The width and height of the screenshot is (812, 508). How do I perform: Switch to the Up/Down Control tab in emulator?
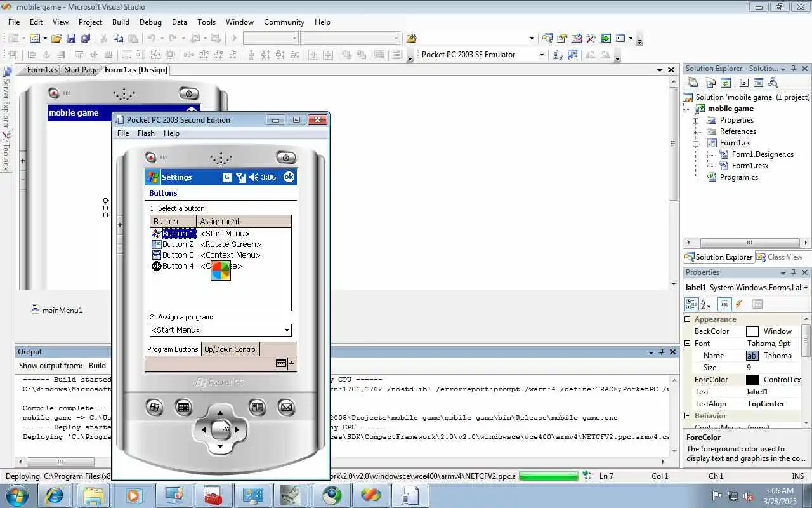pos(230,349)
